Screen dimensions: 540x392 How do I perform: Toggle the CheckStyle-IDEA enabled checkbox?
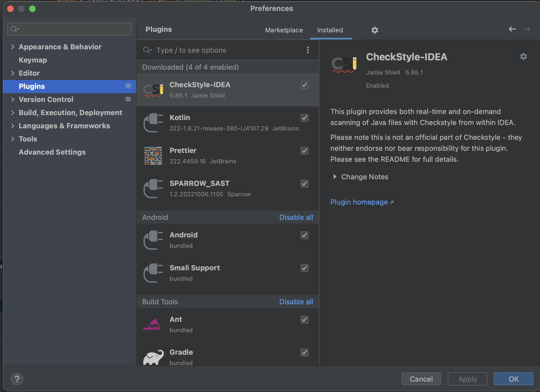[x=305, y=85]
